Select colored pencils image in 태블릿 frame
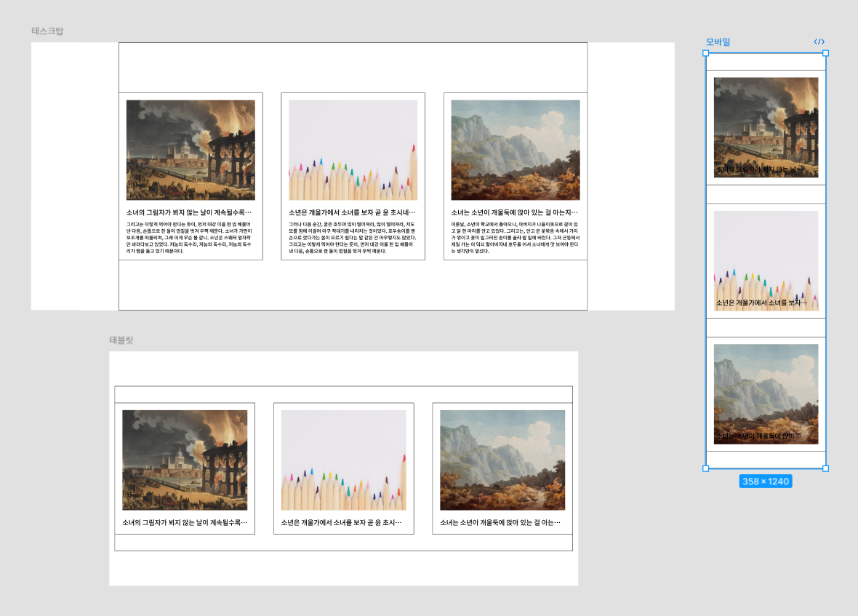The height and width of the screenshot is (616, 858). click(x=344, y=460)
